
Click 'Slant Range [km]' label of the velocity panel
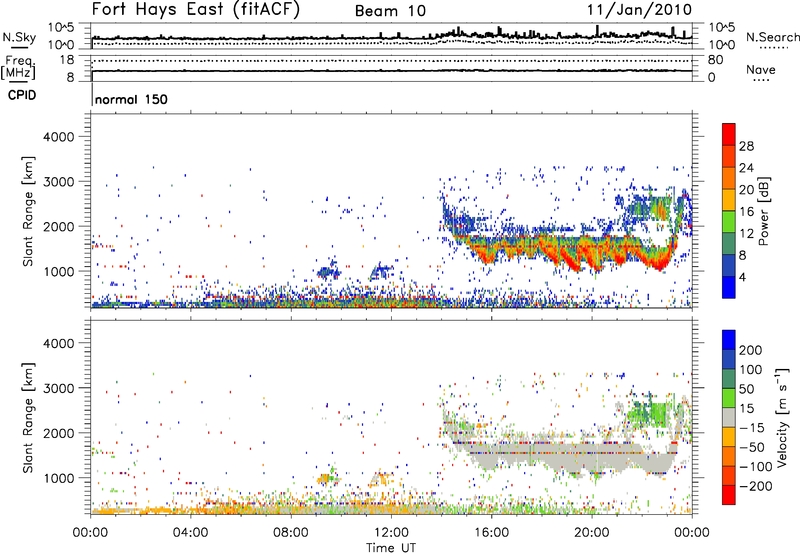(x=28, y=417)
